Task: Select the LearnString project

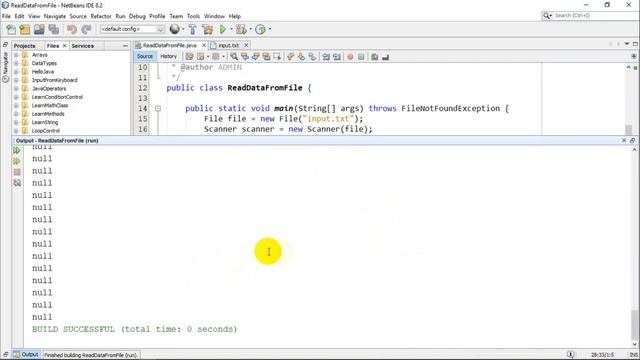Action: click(45, 122)
